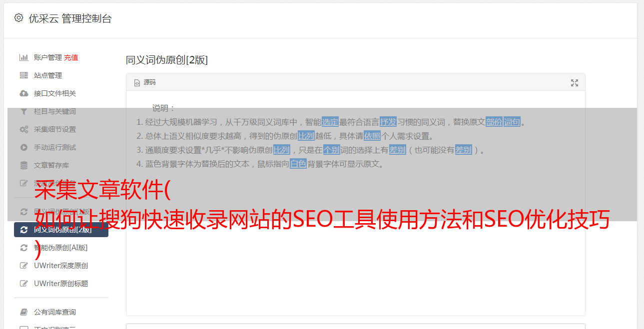Click the server icon next to 站点管理

pyautogui.click(x=23, y=75)
